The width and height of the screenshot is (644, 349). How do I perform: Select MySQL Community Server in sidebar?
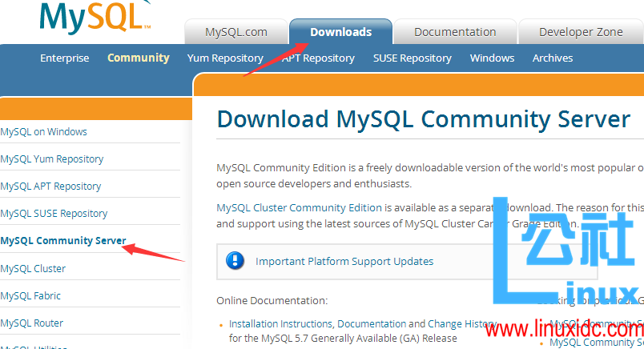tap(63, 241)
